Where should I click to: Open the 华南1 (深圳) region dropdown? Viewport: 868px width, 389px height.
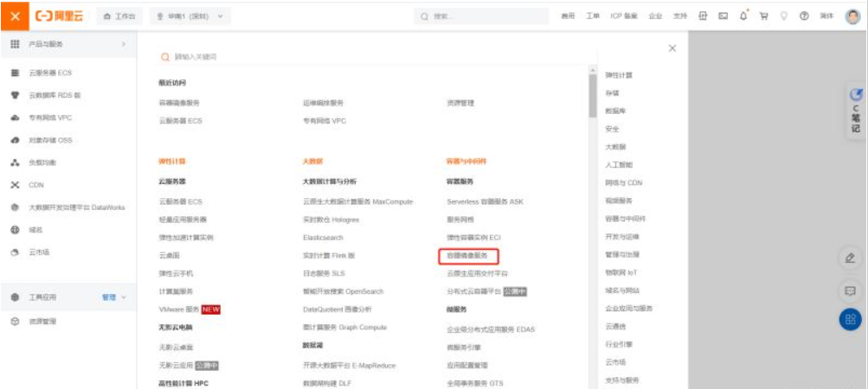click(190, 16)
